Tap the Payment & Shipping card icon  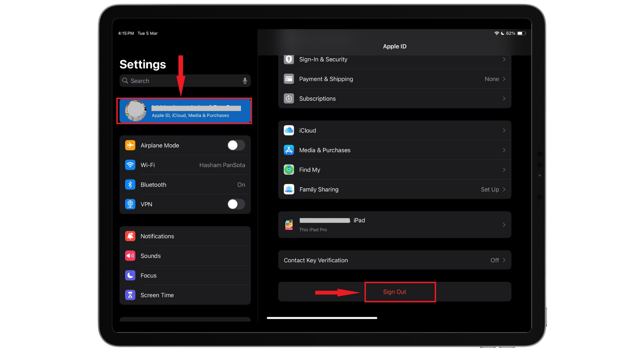coord(289,79)
